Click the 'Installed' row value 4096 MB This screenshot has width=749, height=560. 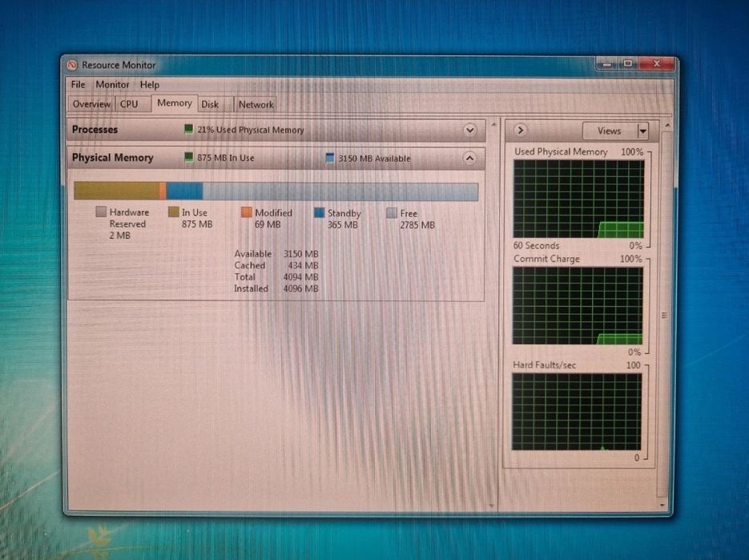pyautogui.click(x=300, y=288)
